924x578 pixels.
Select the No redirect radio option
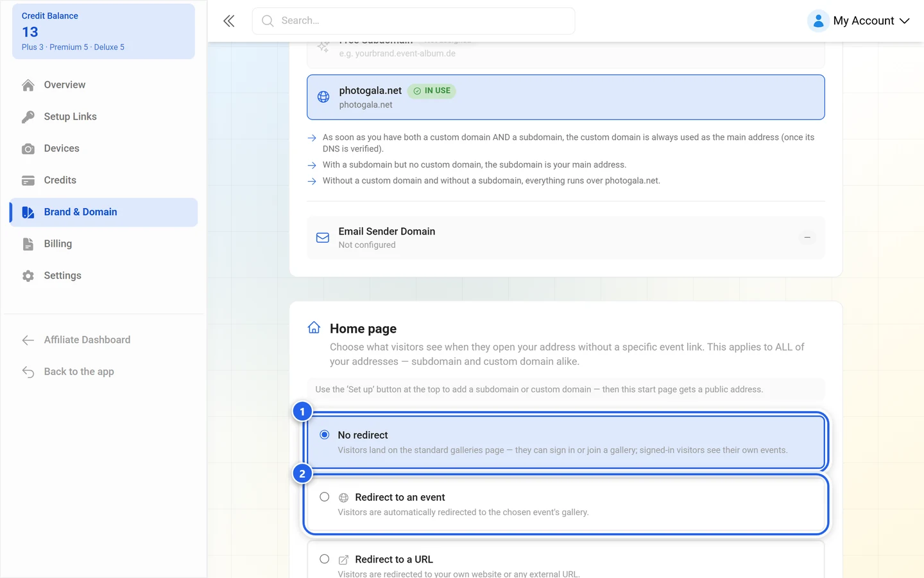point(325,435)
